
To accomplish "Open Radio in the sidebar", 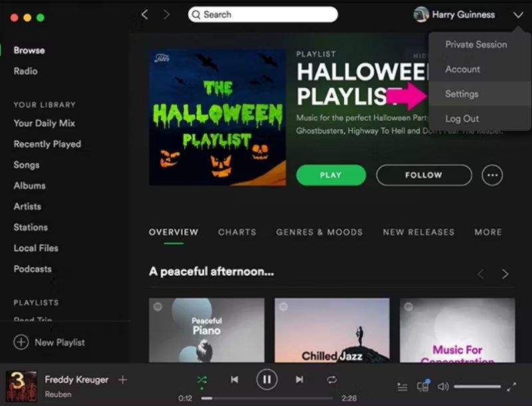I will pyautogui.click(x=25, y=71).
